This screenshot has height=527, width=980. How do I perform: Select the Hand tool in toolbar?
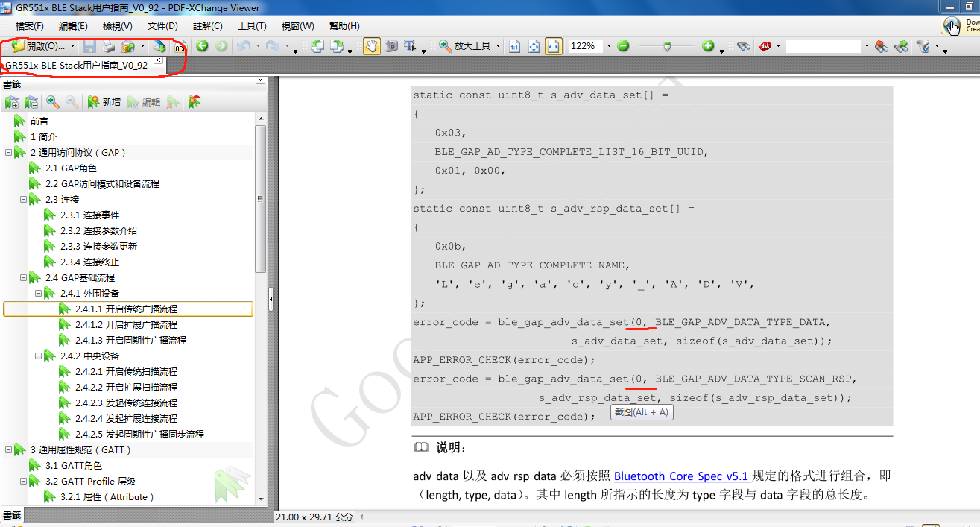(x=371, y=46)
